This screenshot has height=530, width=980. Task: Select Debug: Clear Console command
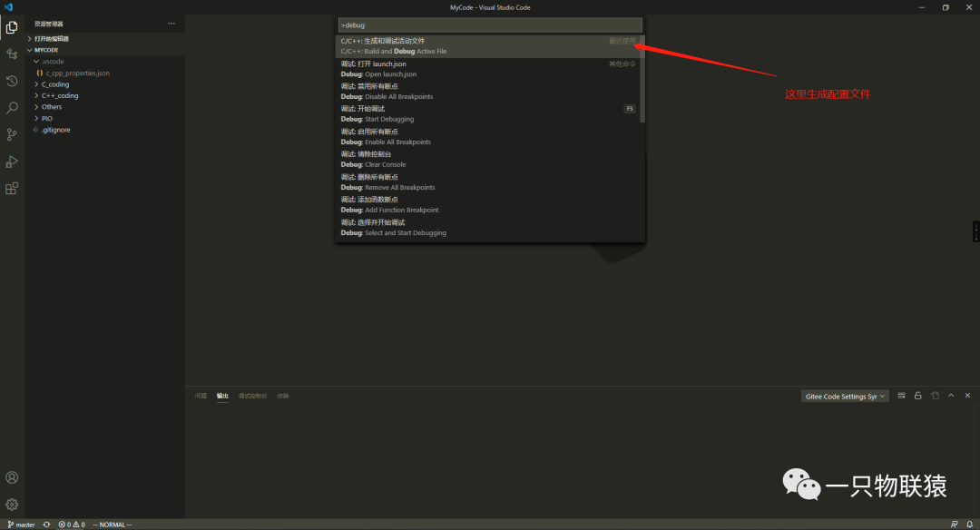(487, 160)
